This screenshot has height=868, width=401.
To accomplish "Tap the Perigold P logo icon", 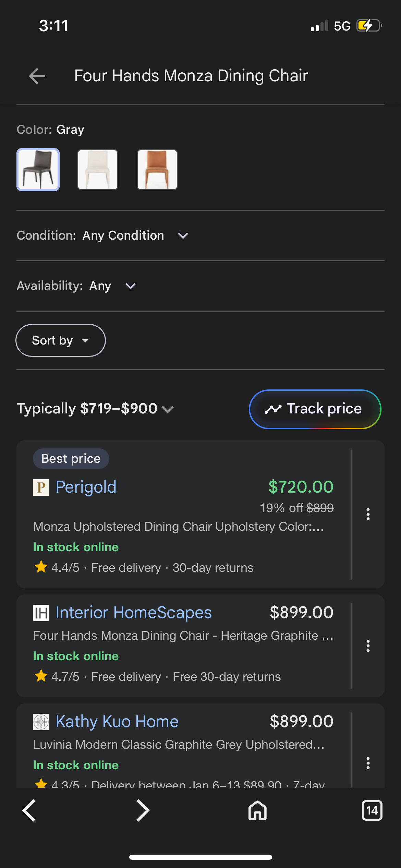I will pos(41,487).
